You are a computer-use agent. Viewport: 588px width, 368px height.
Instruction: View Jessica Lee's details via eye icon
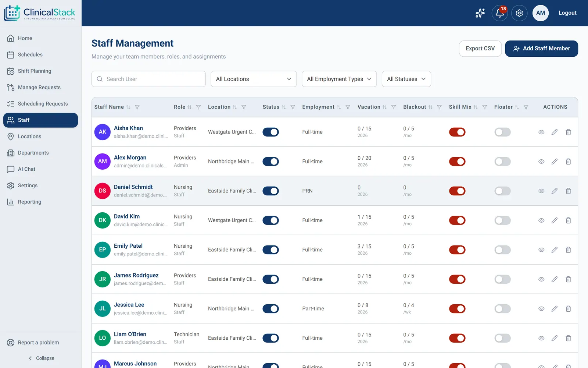[x=541, y=309]
